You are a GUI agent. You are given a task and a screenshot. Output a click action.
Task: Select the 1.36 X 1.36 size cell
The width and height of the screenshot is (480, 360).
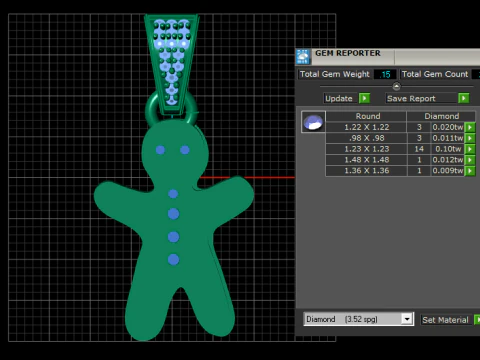point(366,171)
